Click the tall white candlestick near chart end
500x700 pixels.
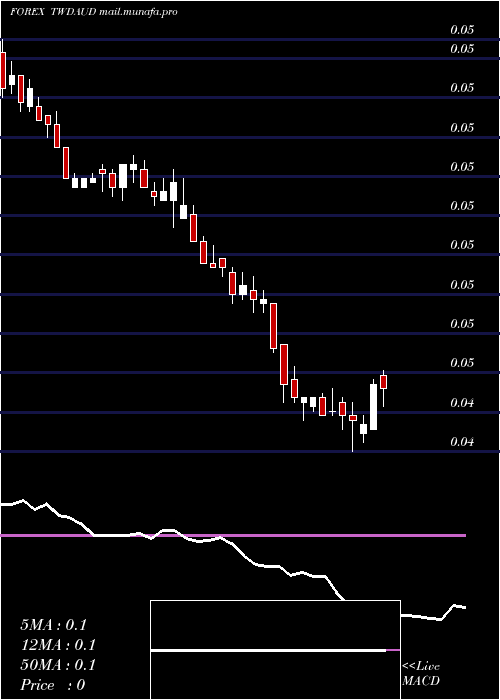(x=373, y=407)
